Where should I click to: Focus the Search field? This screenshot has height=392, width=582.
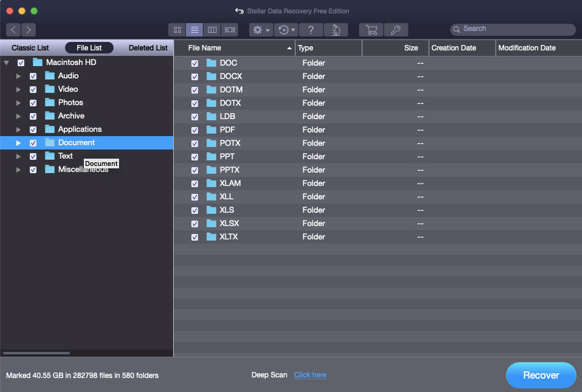[x=513, y=29]
